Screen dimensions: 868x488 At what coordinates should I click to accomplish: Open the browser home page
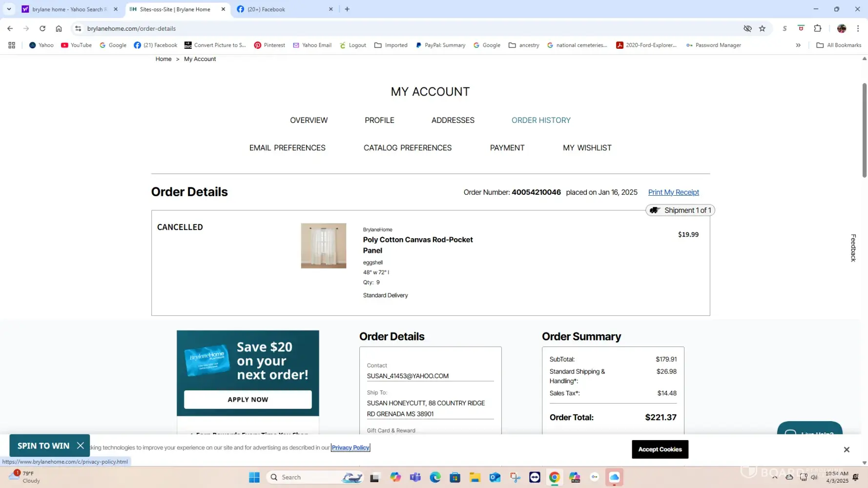[59, 28]
